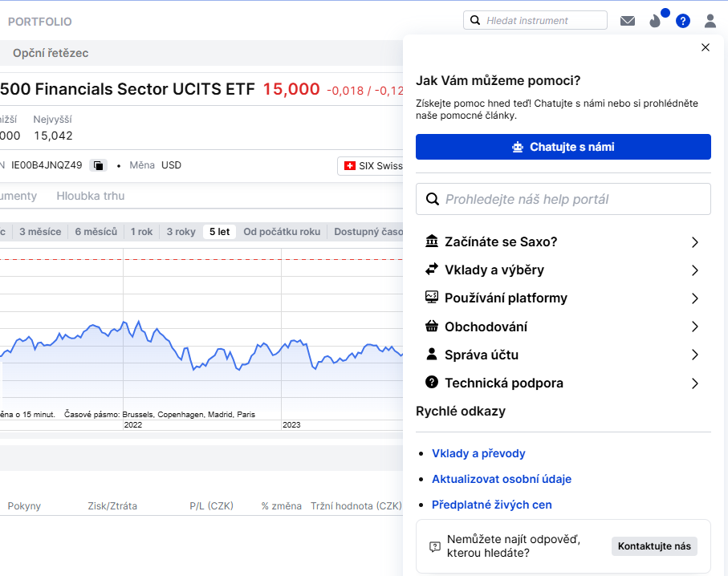The height and width of the screenshot is (576, 728).
Task: Select the 1 rok chart range
Action: point(141,232)
